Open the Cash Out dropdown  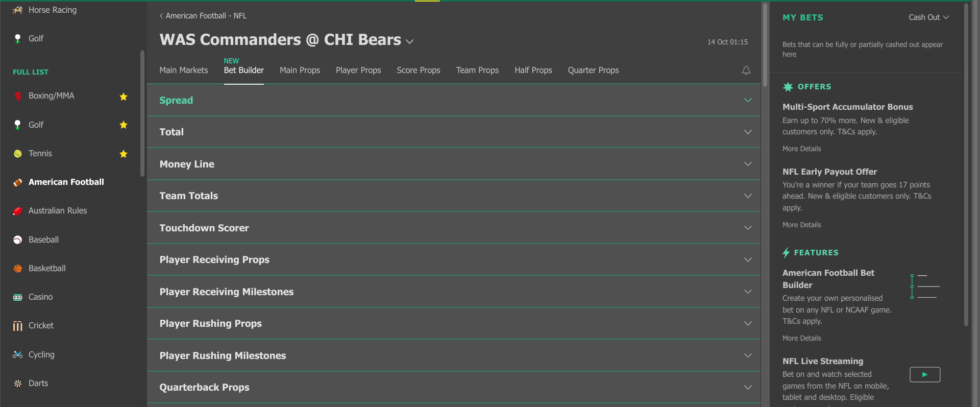pos(928,17)
